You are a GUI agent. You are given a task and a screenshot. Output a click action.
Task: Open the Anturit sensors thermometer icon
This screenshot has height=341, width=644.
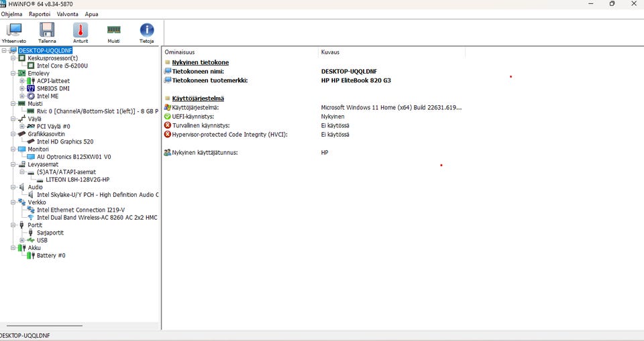[x=80, y=30]
